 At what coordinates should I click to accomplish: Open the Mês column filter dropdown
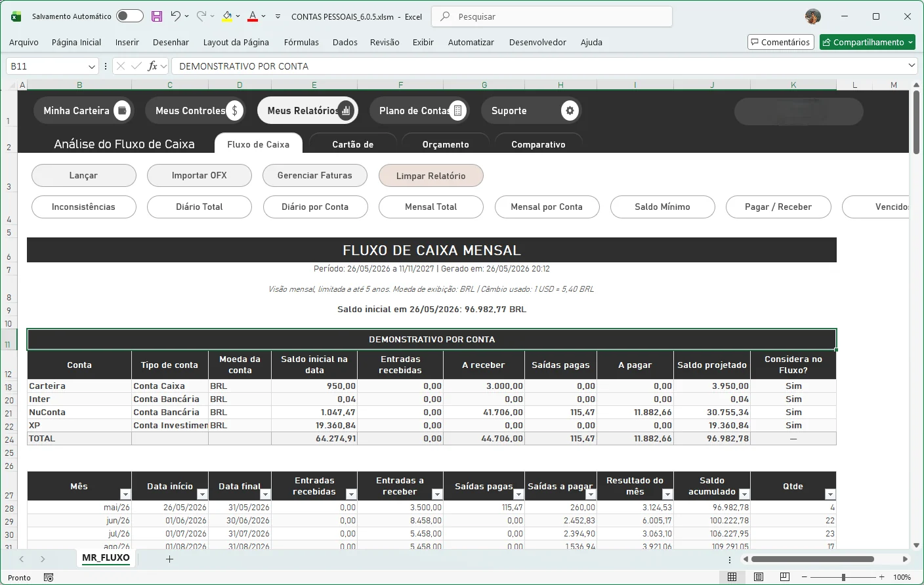125,494
